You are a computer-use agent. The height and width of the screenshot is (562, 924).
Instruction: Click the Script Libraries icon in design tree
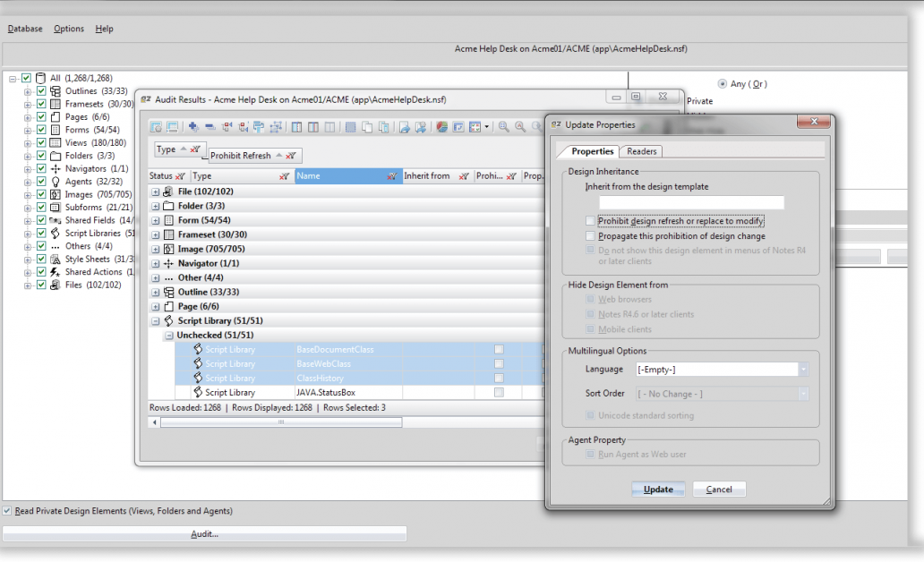coord(56,234)
